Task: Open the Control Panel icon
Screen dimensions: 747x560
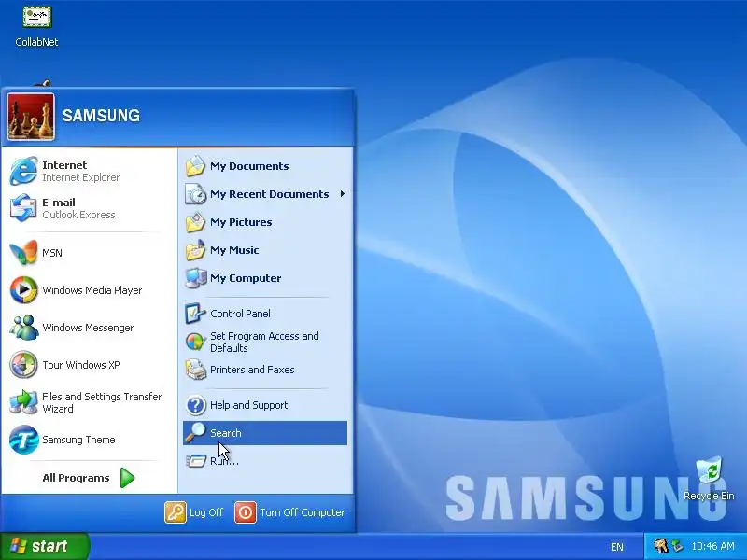Action: click(x=195, y=314)
